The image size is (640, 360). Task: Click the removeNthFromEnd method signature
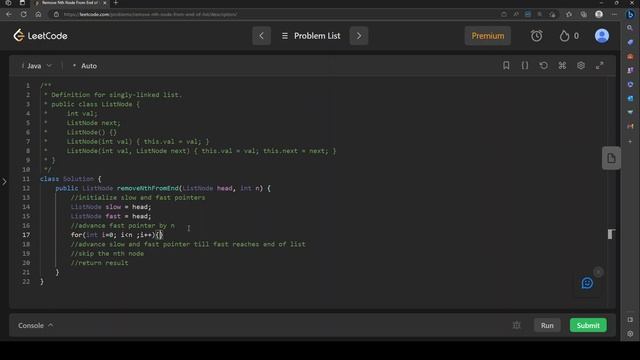(163, 188)
